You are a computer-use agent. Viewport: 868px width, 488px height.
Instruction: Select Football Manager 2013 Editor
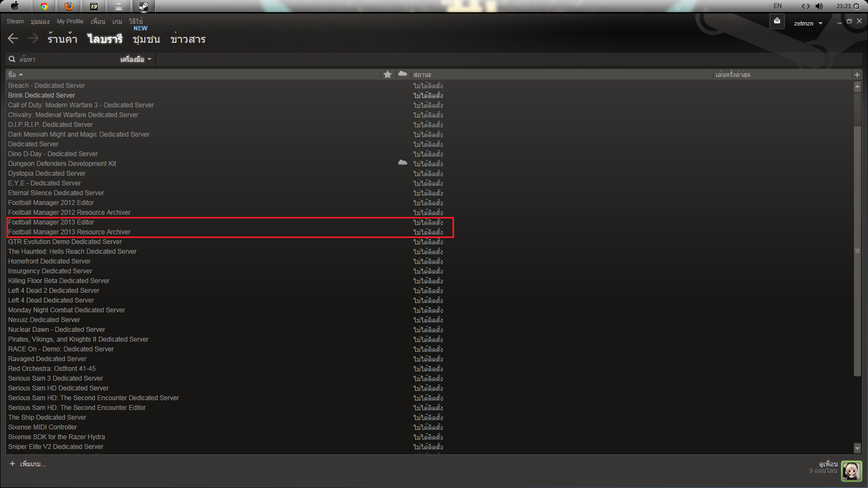point(51,222)
